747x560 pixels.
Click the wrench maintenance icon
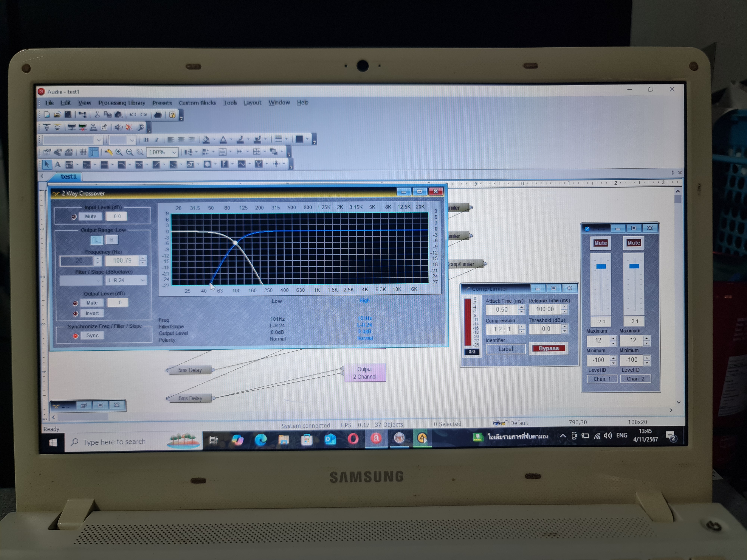141,127
